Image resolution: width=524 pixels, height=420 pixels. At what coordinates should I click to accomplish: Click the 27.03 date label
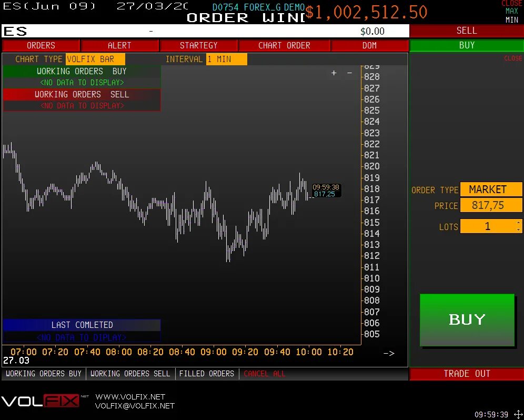(16, 361)
